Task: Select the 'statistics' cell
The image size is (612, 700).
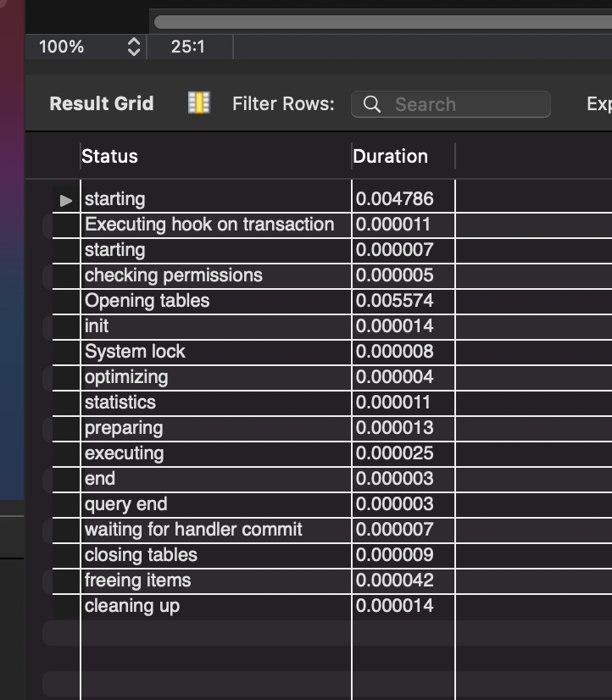Action: pyautogui.click(x=216, y=403)
